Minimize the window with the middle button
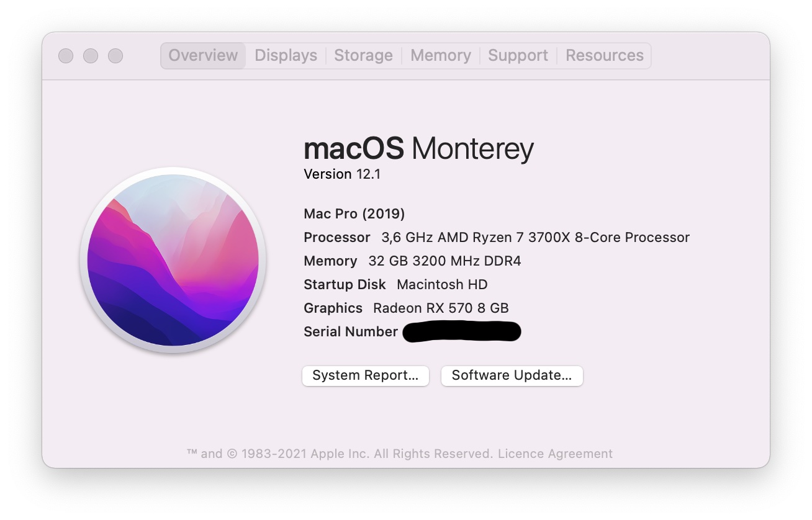Image resolution: width=812 pixels, height=520 pixels. pos(91,56)
